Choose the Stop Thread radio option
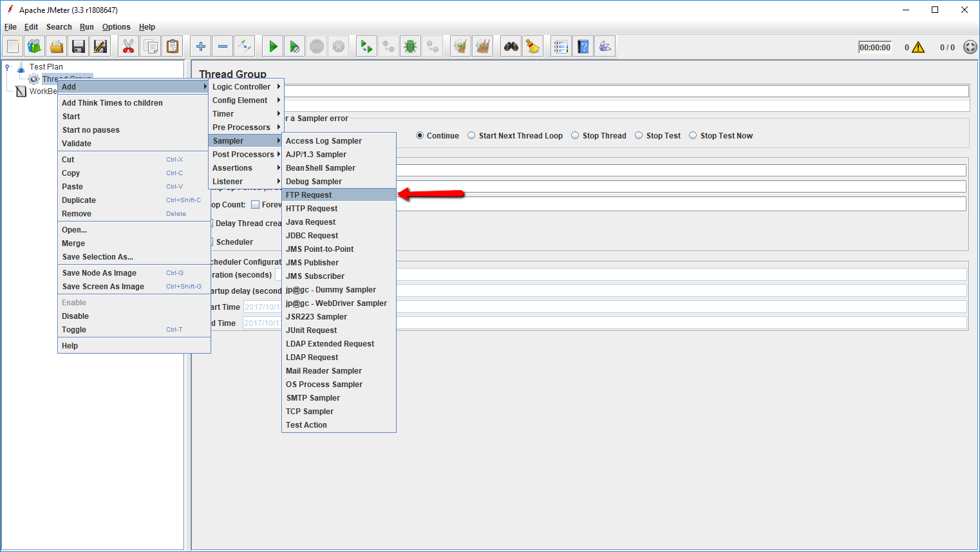 (x=575, y=136)
